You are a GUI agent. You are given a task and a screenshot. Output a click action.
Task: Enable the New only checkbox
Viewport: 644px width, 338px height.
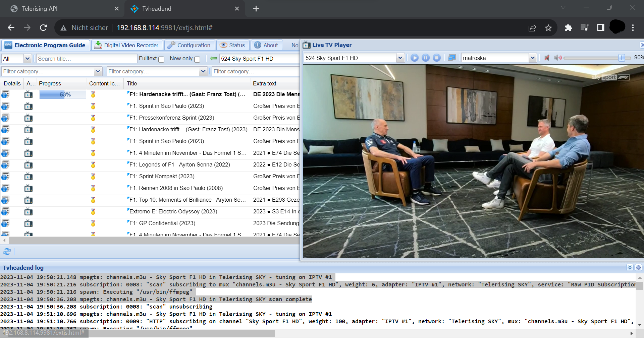pyautogui.click(x=197, y=59)
